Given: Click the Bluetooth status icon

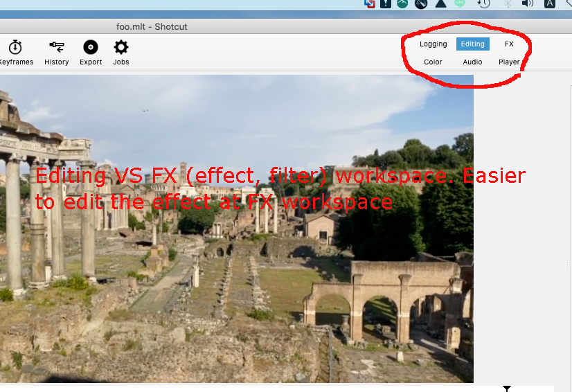Looking at the screenshot, I should pyautogui.click(x=507, y=3).
